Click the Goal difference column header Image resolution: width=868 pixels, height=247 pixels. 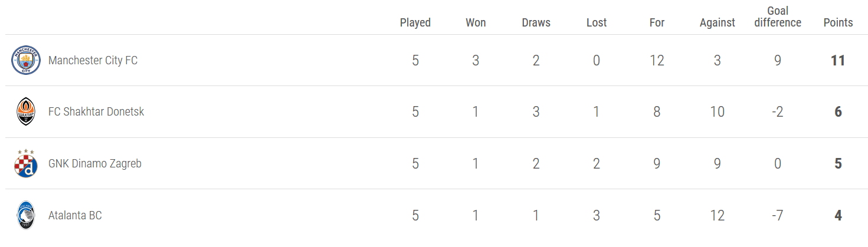click(x=778, y=17)
